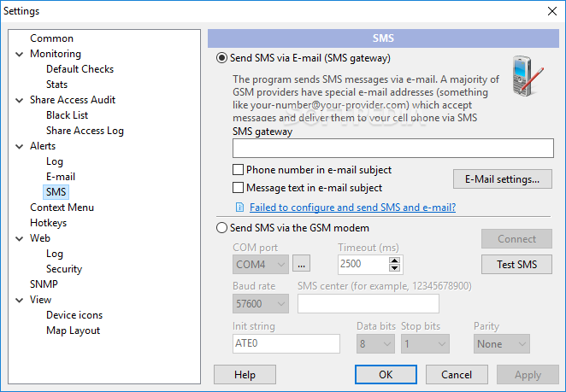This screenshot has height=392, width=566.
Task: Open Hotkeys settings
Action: (49, 223)
